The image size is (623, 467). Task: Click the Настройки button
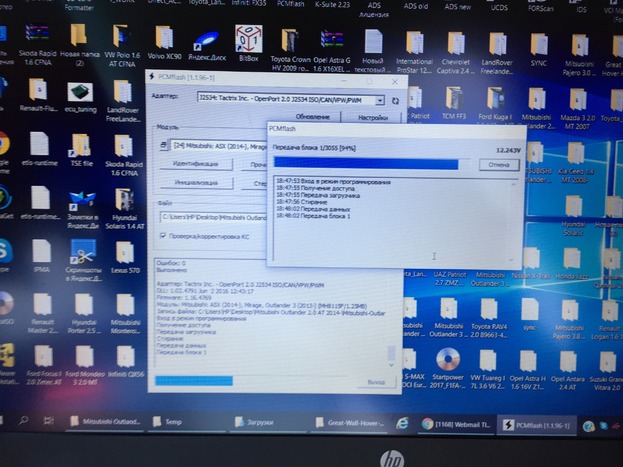click(372, 118)
